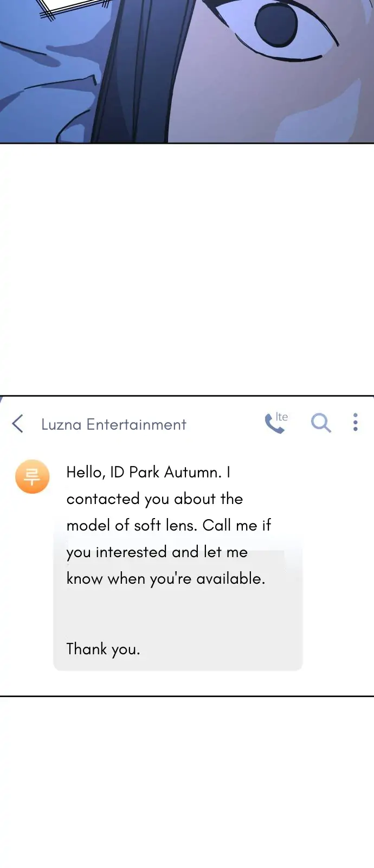Open the three-dot more options menu
The height and width of the screenshot is (868, 374).
[x=356, y=422]
